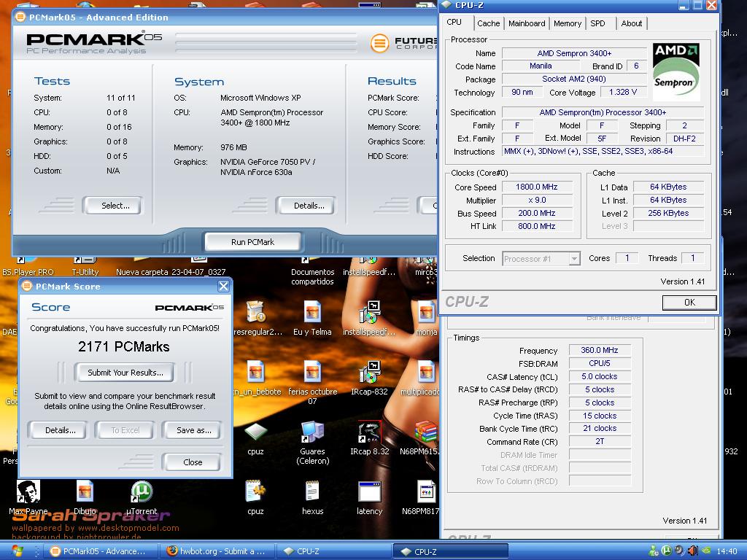Click OK in the CPU-Z window
Screen dimensions: 747x560
click(689, 303)
